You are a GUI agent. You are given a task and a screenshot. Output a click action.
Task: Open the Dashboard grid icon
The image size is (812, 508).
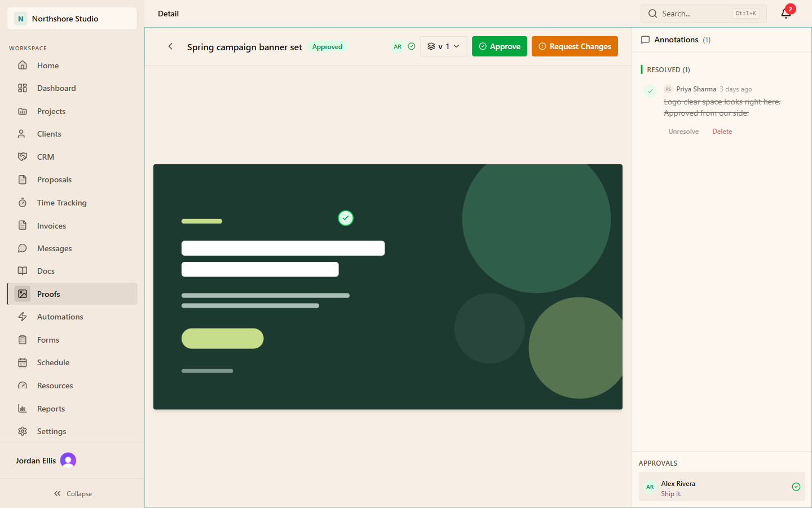[23, 88]
